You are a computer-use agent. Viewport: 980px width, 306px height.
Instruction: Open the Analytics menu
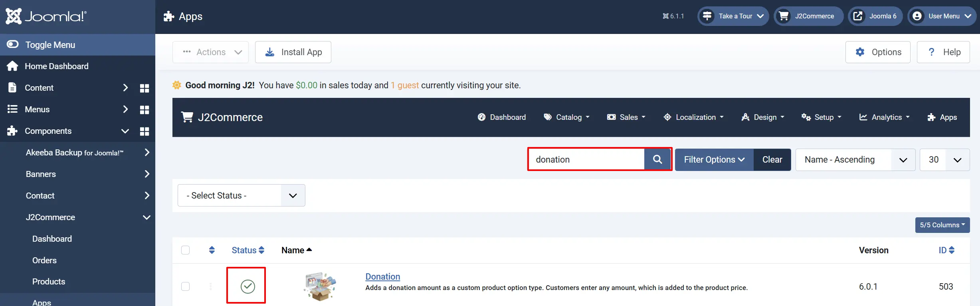tap(884, 117)
